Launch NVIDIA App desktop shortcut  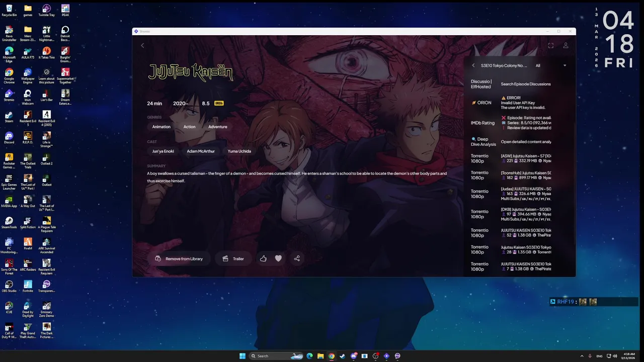click(9, 201)
